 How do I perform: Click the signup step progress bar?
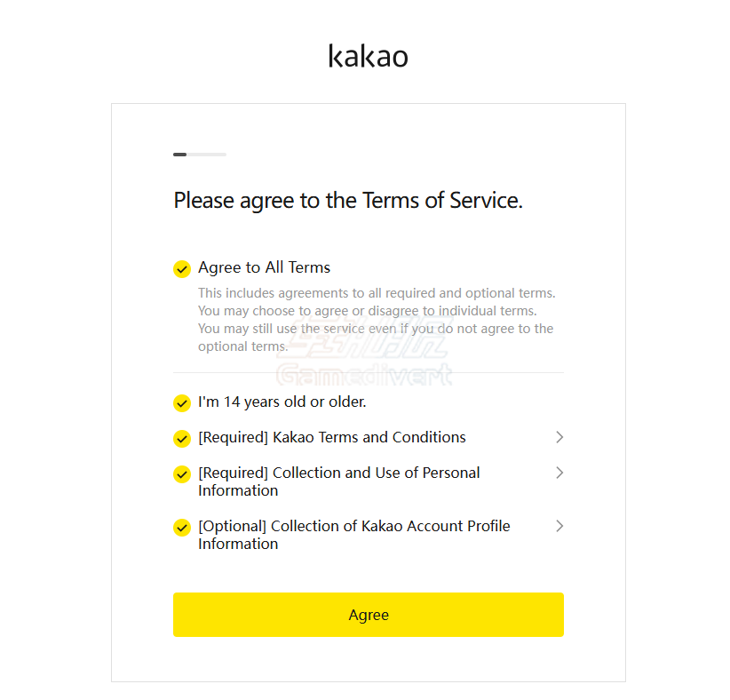[200, 155]
